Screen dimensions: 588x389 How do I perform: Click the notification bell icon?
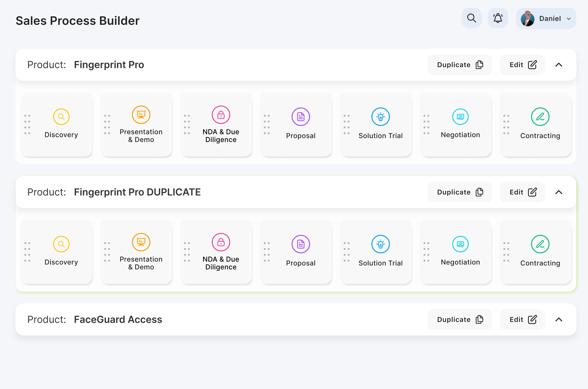[498, 18]
